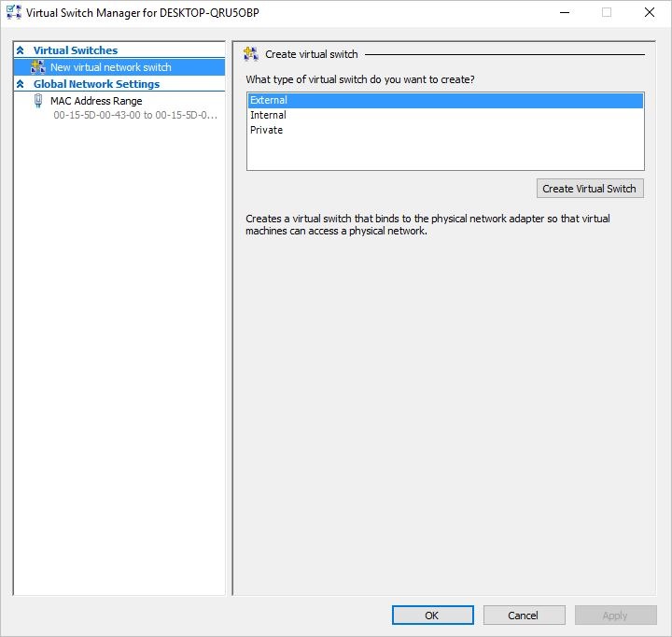Confirm with the OK button
This screenshot has width=672, height=637.
click(432, 616)
